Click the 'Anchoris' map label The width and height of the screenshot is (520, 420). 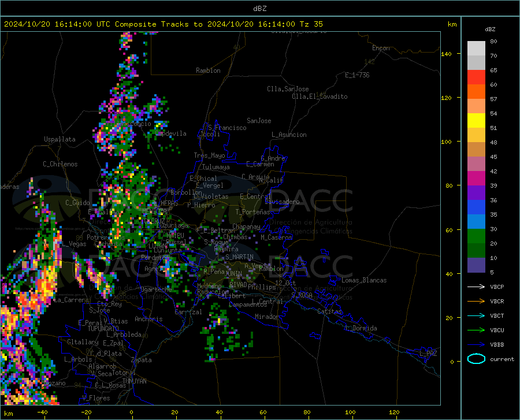pyautogui.click(x=148, y=319)
